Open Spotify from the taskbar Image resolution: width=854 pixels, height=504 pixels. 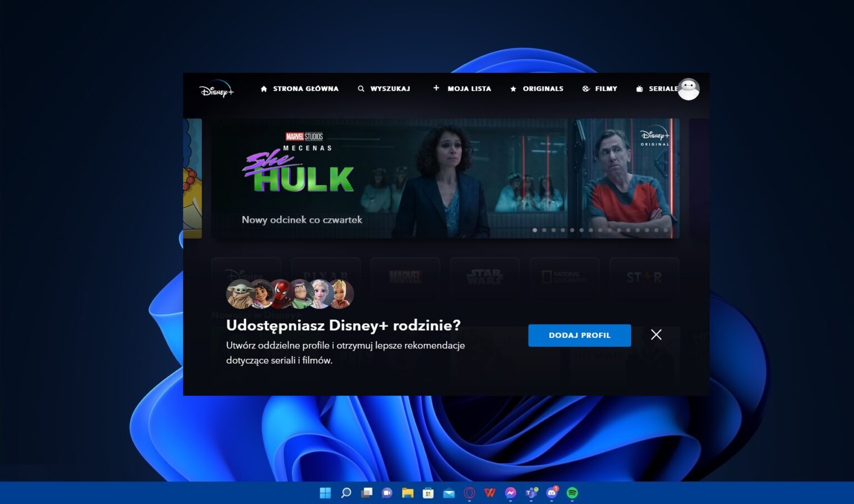click(x=572, y=493)
